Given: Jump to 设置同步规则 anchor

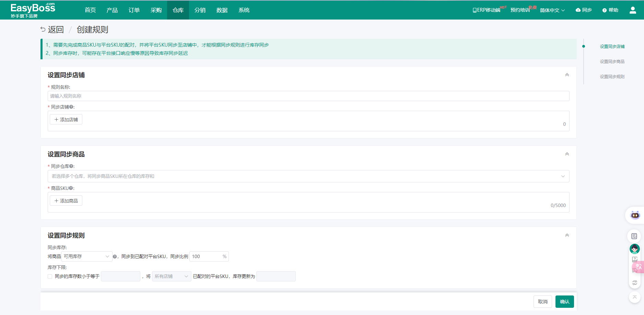Looking at the screenshot, I should click(612, 77).
